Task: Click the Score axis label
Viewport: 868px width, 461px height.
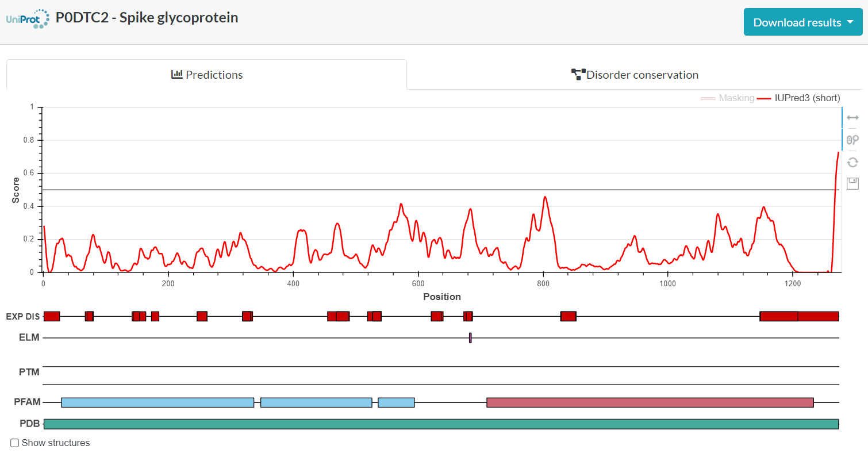Action: [x=16, y=190]
